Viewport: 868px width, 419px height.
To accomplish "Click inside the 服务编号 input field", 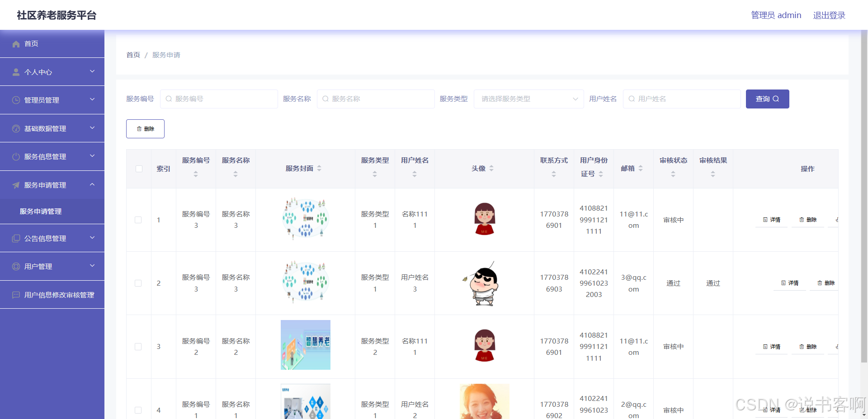I will click(x=219, y=99).
